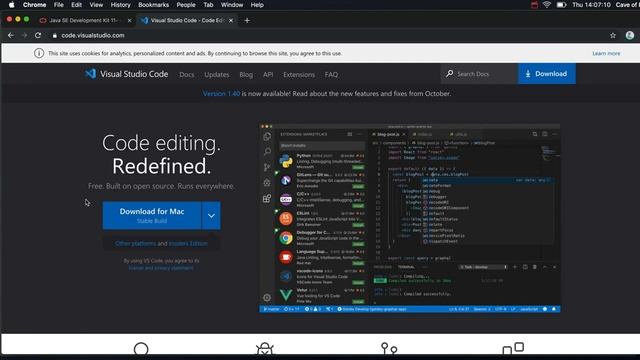The width and height of the screenshot is (640, 360).
Task: Open the Apple menu
Action: 11,5
